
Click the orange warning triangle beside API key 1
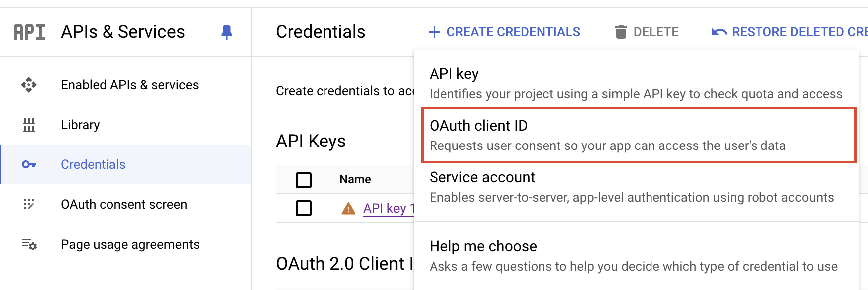tap(348, 208)
